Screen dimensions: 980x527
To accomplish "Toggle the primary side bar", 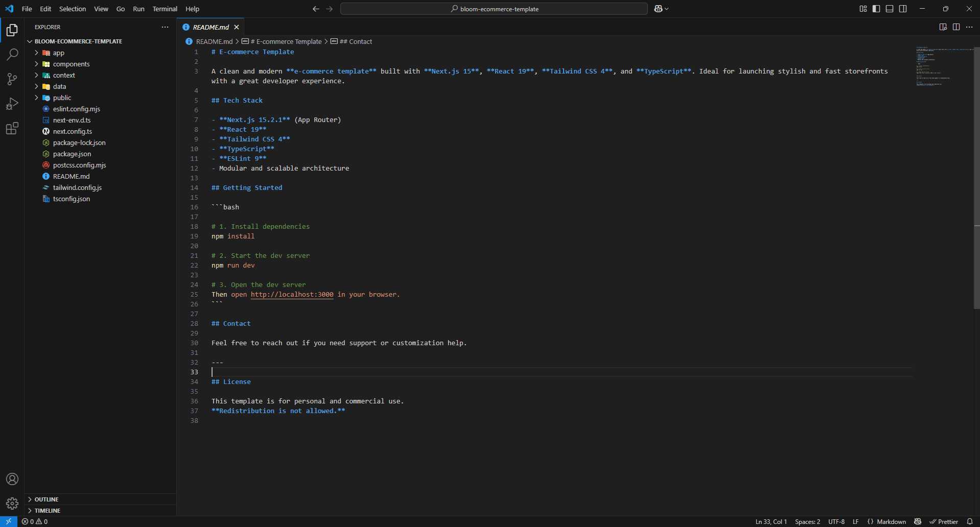I will tap(876, 9).
